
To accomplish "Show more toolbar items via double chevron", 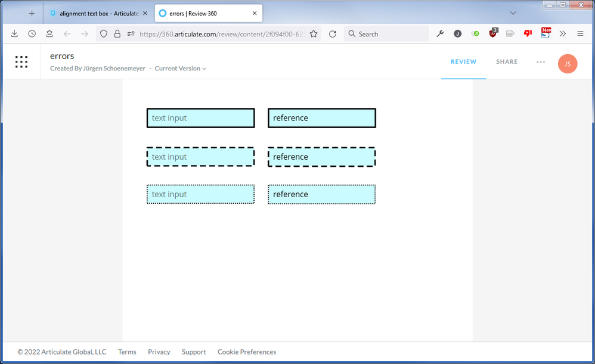I will click(x=563, y=34).
